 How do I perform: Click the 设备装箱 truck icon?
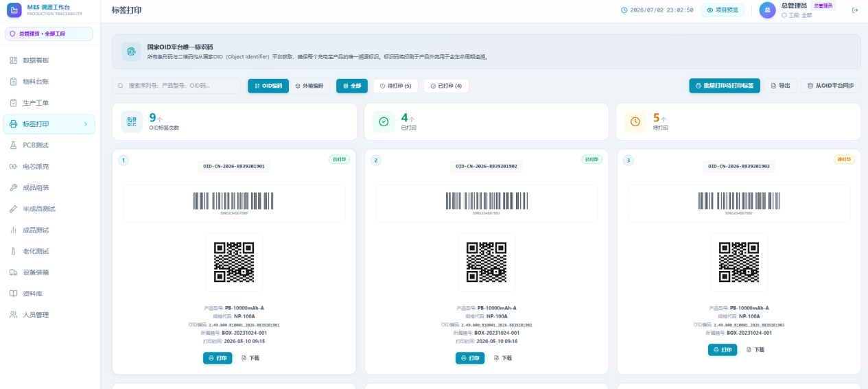(x=13, y=272)
